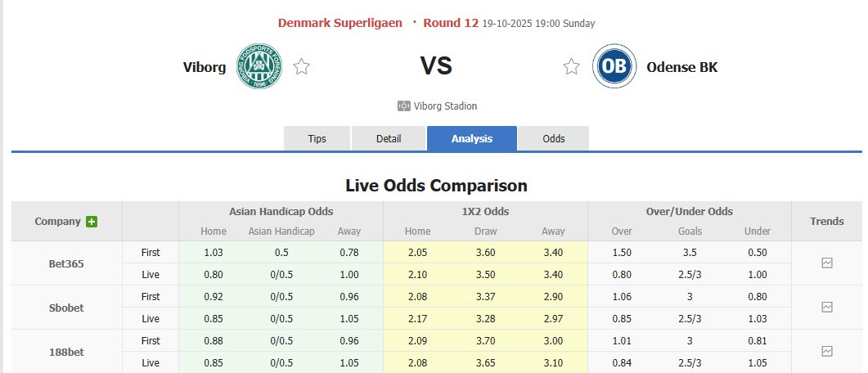Select the Analysis tab
The image size is (868, 373).
472,138
